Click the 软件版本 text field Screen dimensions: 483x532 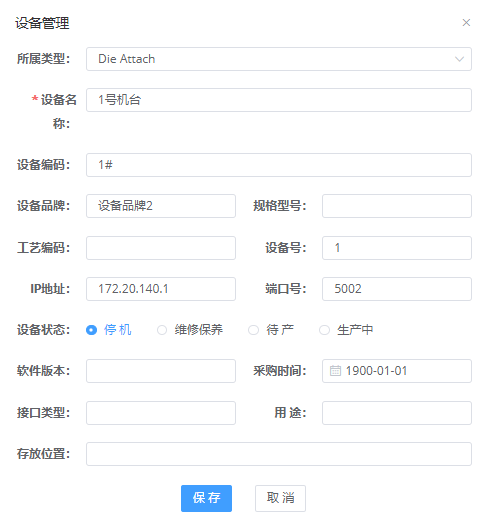(x=161, y=371)
